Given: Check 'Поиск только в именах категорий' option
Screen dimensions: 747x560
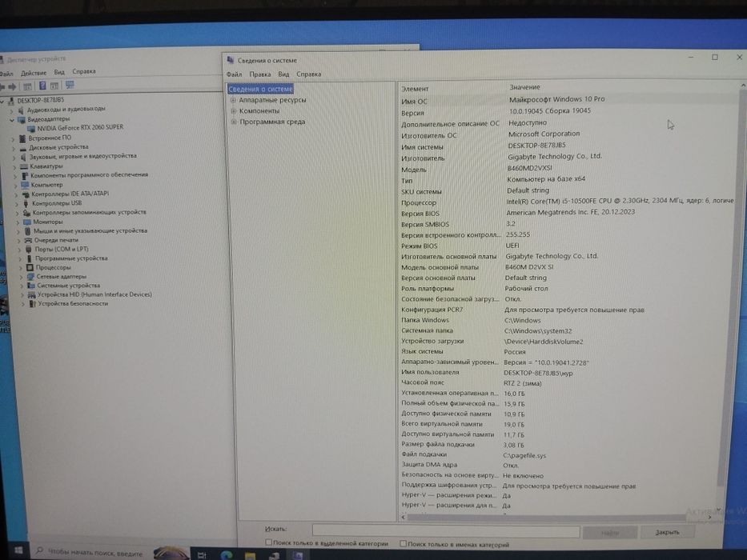Looking at the screenshot, I should (x=403, y=543).
